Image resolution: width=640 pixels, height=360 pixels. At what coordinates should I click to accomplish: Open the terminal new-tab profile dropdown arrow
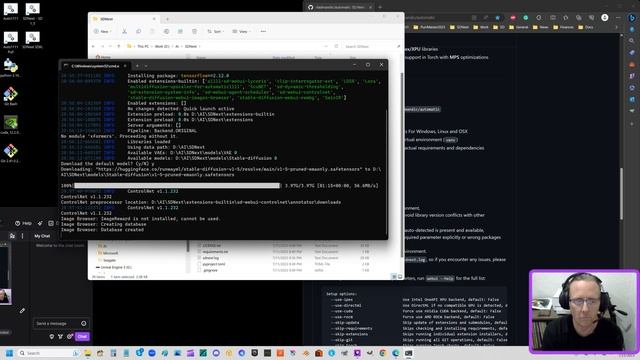tap(146, 66)
